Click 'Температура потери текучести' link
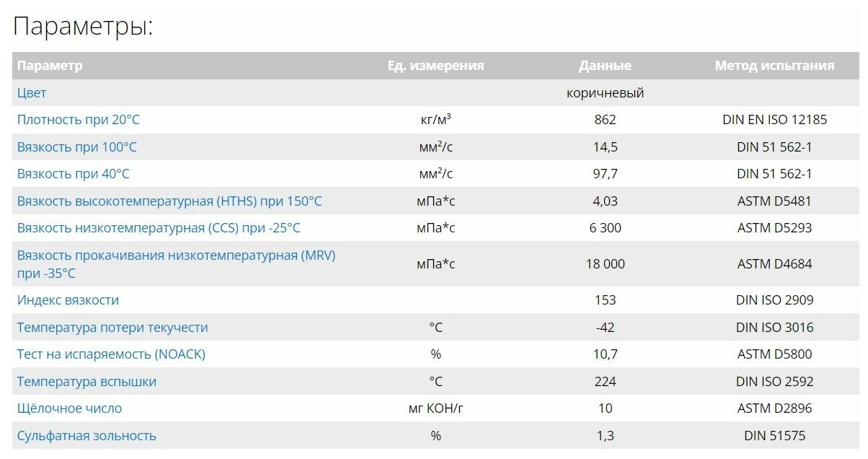The height and width of the screenshot is (459, 868). pos(112,328)
